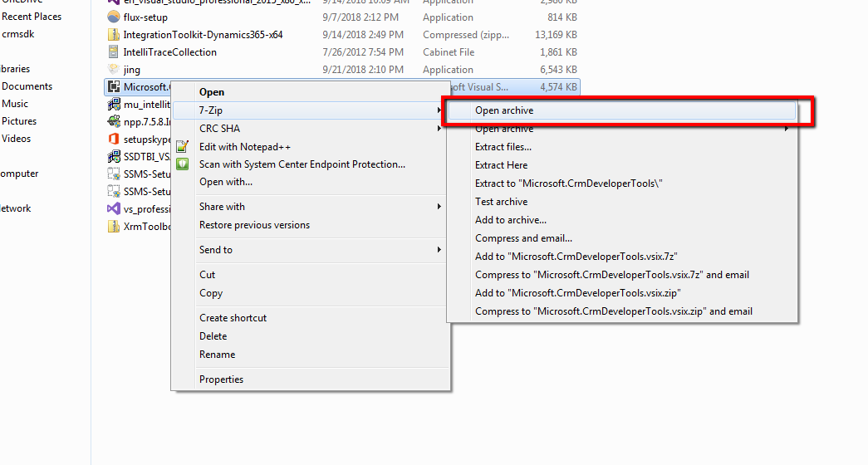Choose Edit with Notepad++
The image size is (868, 465).
pyautogui.click(x=311, y=147)
